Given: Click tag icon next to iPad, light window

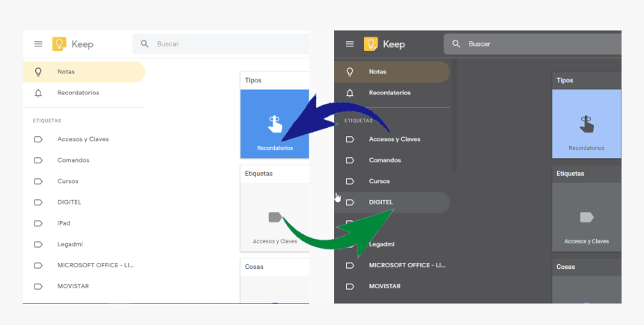Looking at the screenshot, I should (38, 223).
